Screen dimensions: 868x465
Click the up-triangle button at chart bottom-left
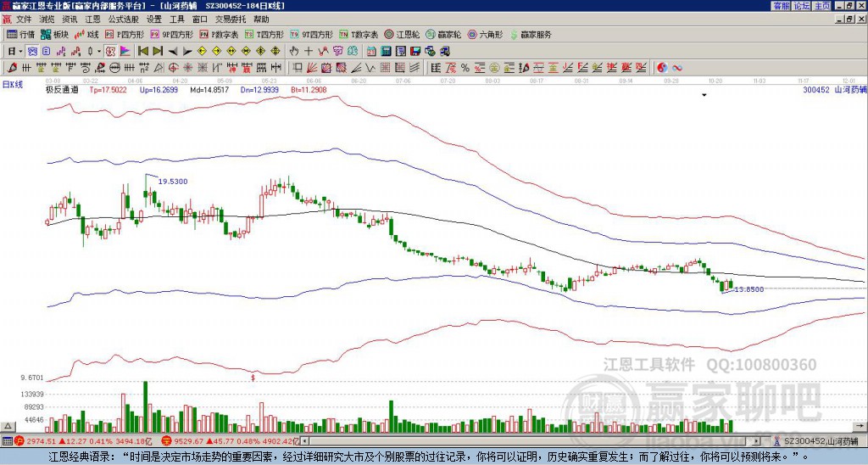click(x=8, y=426)
